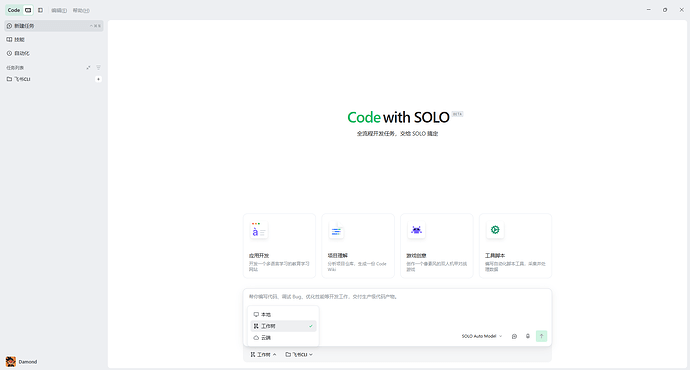This screenshot has width=690, height=370.
Task: Open 技能 in the sidebar
Action: [54, 40]
